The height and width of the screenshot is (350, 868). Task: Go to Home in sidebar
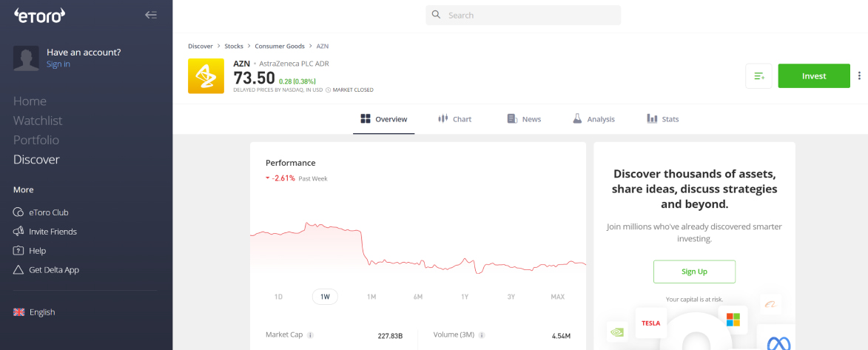pos(30,101)
